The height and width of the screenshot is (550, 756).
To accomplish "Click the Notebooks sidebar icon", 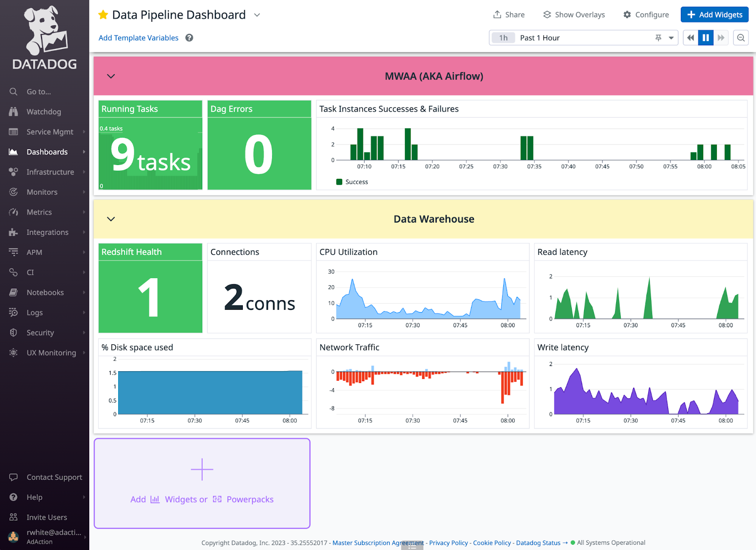I will [x=13, y=293].
